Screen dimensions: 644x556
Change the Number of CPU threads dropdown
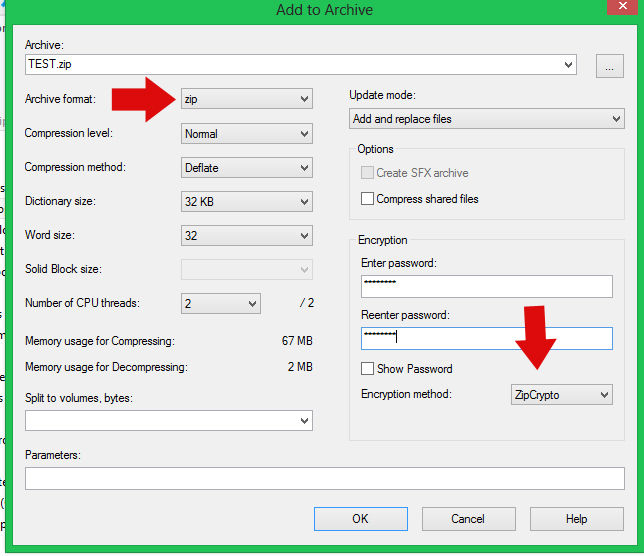pos(221,303)
